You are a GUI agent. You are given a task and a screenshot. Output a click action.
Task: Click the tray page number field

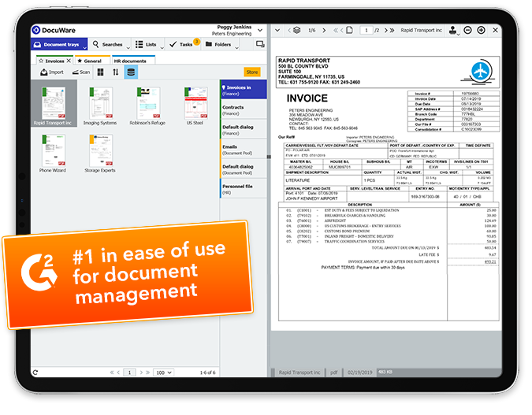coord(129,372)
